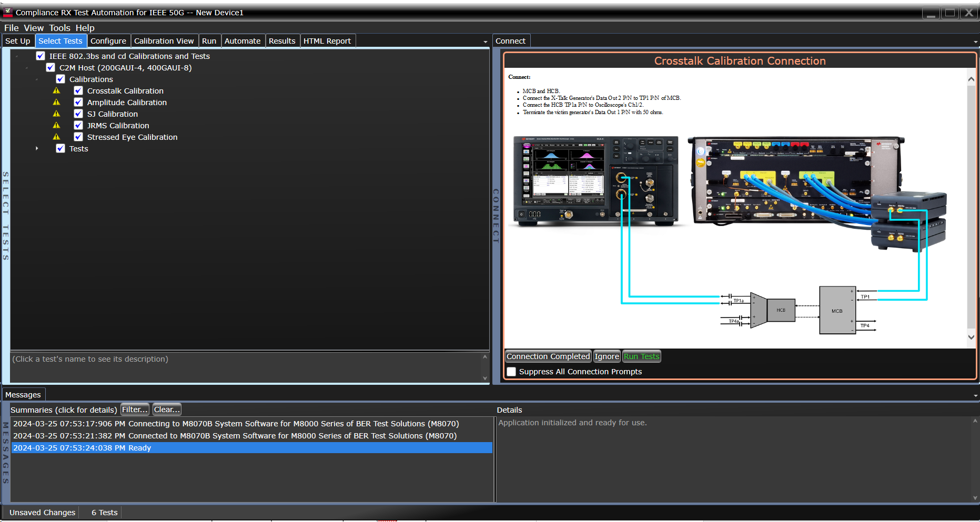This screenshot has height=522, width=980.
Task: Enable Suppress All Connection Prompts
Action: (511, 372)
